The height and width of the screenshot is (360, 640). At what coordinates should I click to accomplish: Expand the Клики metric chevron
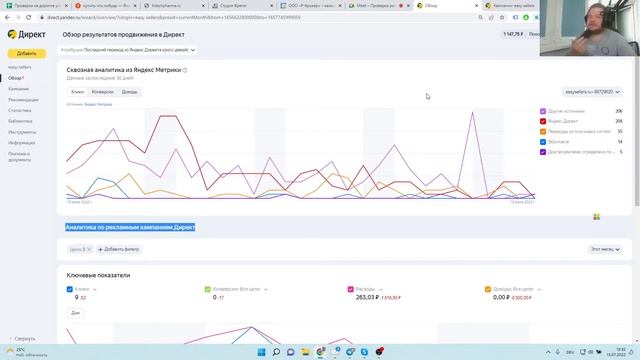95,289
